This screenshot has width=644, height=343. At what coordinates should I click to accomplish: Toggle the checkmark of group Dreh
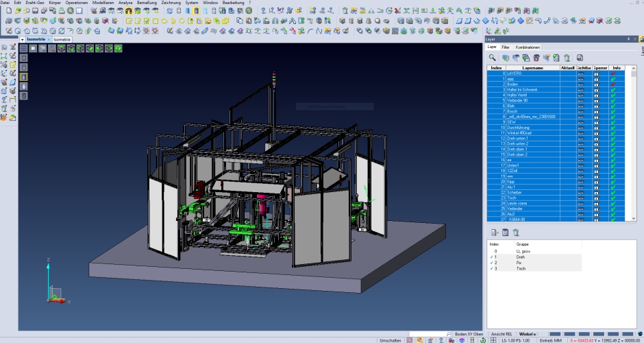[492, 257]
